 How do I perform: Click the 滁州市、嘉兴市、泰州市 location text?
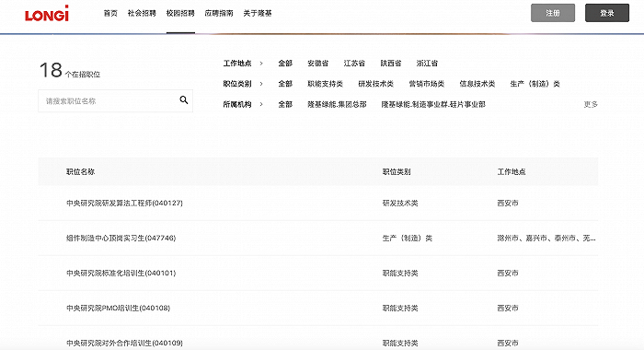546,239
